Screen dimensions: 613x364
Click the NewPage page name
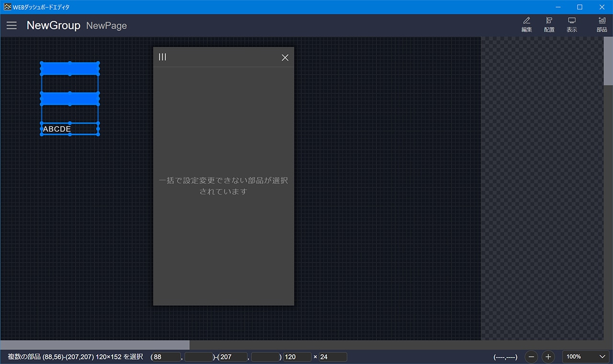pos(106,26)
